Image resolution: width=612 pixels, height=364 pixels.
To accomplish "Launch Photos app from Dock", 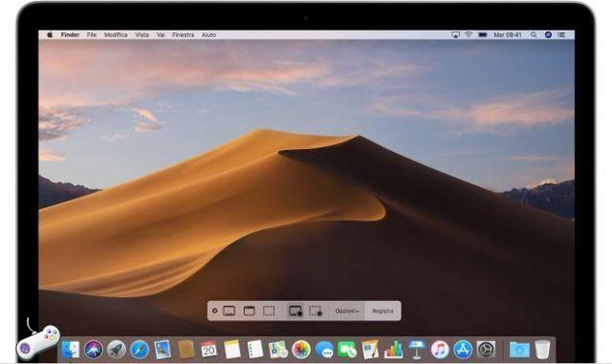I will (301, 350).
